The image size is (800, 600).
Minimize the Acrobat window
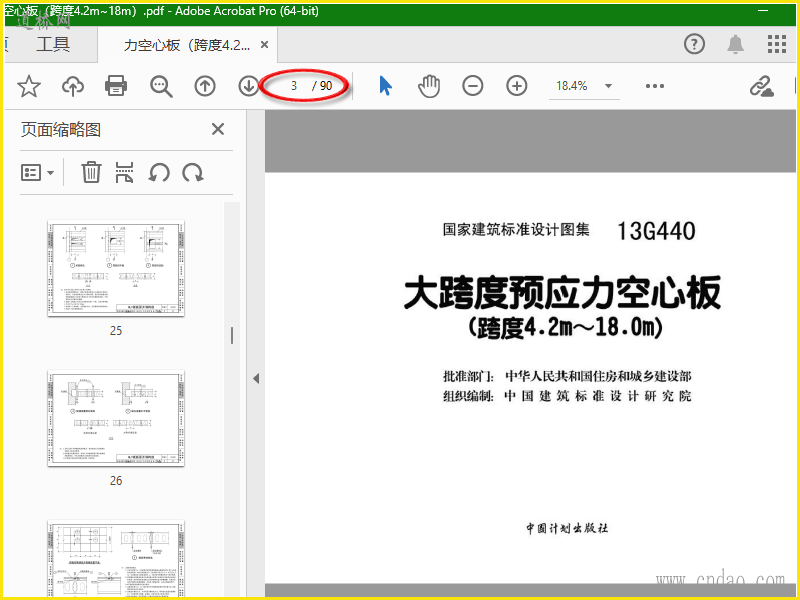point(763,11)
